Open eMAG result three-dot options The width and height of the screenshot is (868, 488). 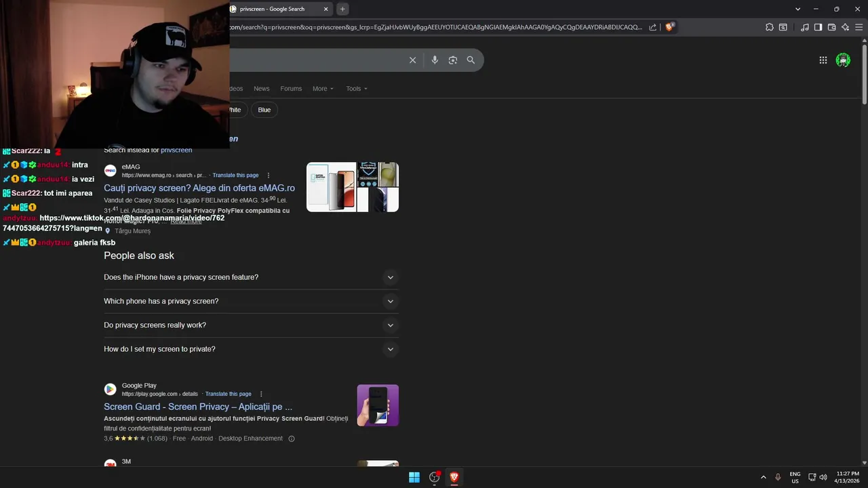tap(269, 175)
